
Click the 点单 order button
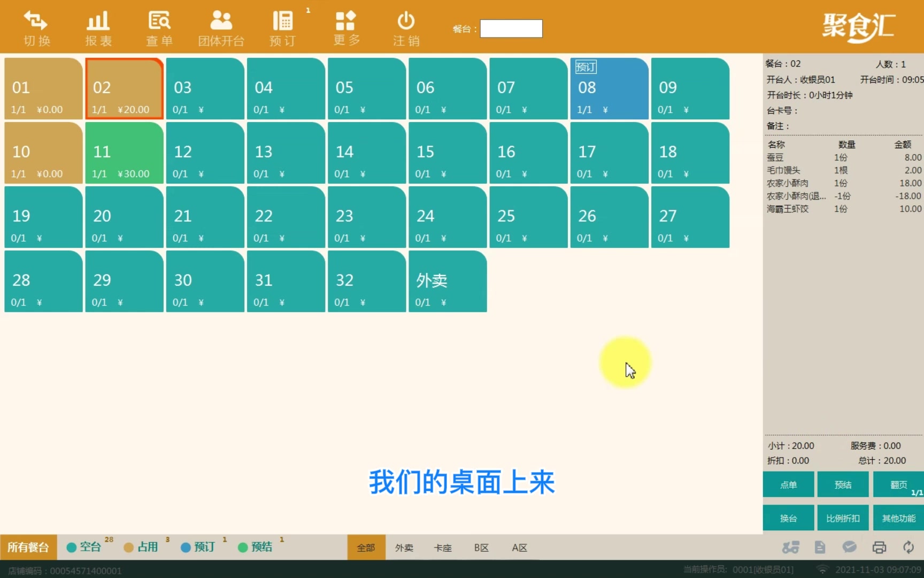click(788, 485)
